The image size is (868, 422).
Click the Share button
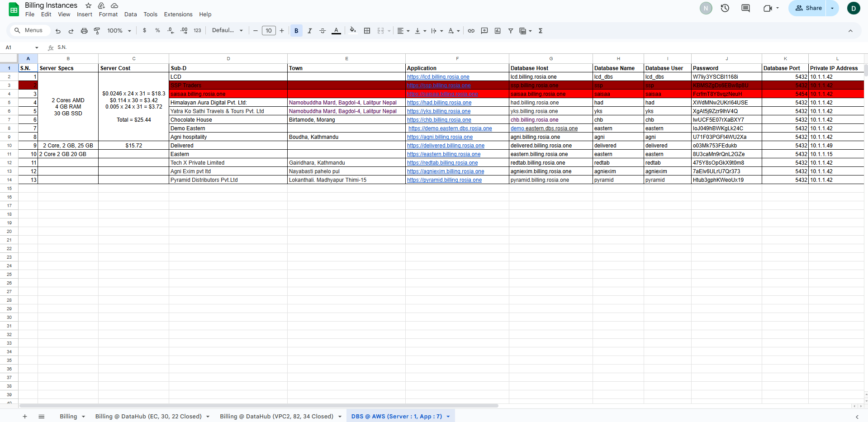(808, 8)
